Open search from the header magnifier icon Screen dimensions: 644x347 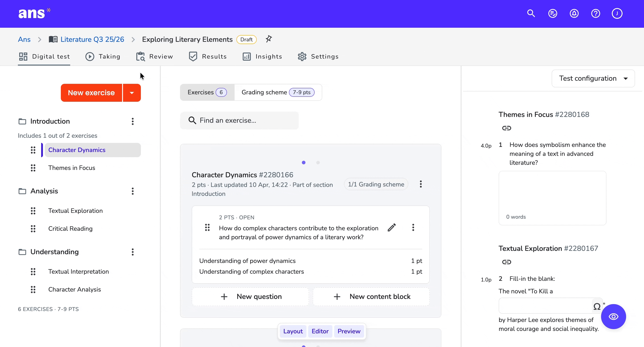531,13
